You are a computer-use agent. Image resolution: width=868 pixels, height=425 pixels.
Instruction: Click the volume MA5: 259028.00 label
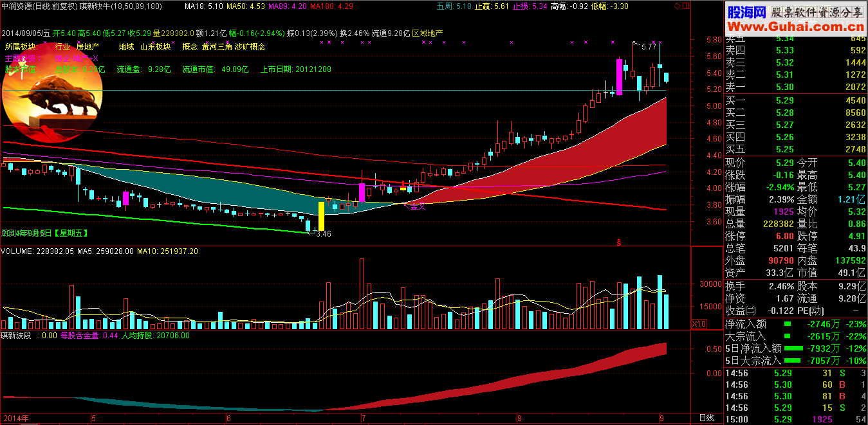[x=106, y=251]
